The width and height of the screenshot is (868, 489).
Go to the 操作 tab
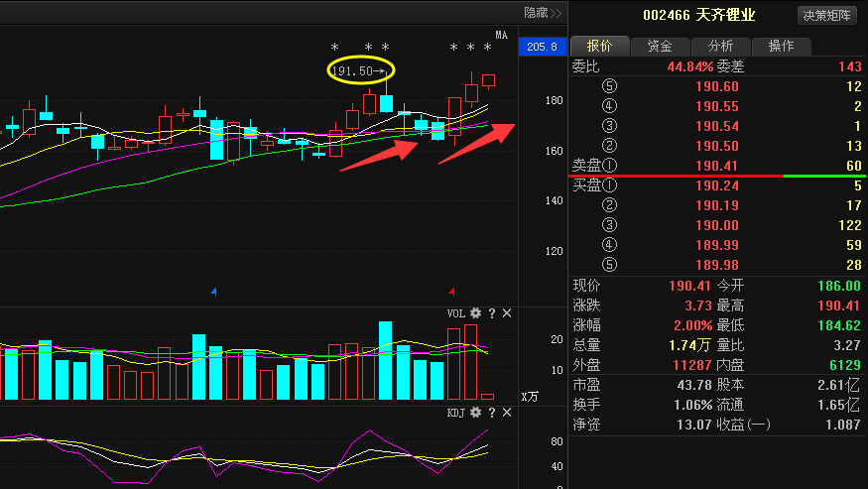(781, 46)
